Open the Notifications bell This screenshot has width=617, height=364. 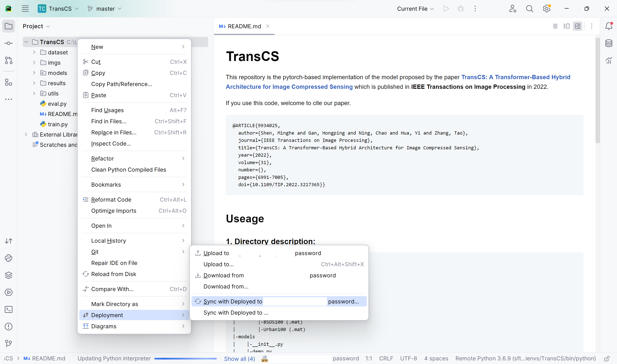609,26
